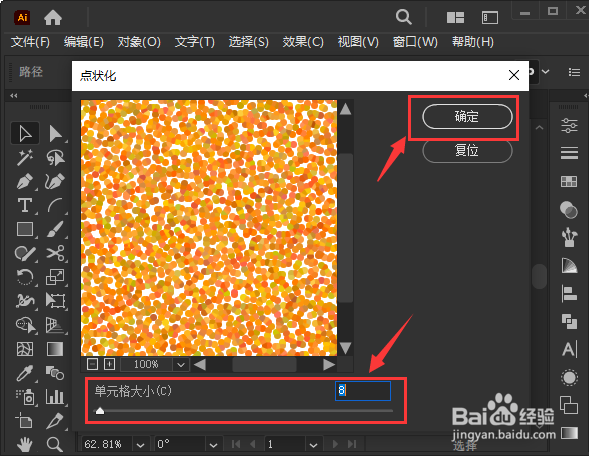The image size is (589, 456).
Task: Open the 文件(F) menu
Action: point(30,42)
